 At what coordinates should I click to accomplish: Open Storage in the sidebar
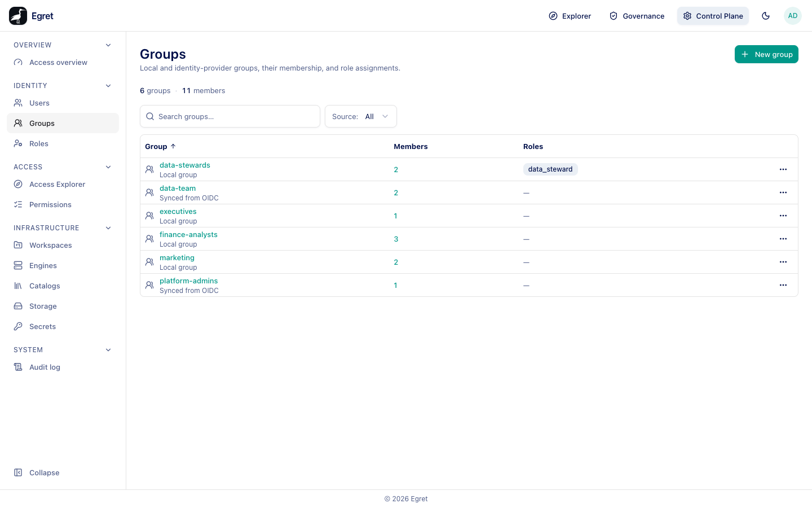(63, 306)
